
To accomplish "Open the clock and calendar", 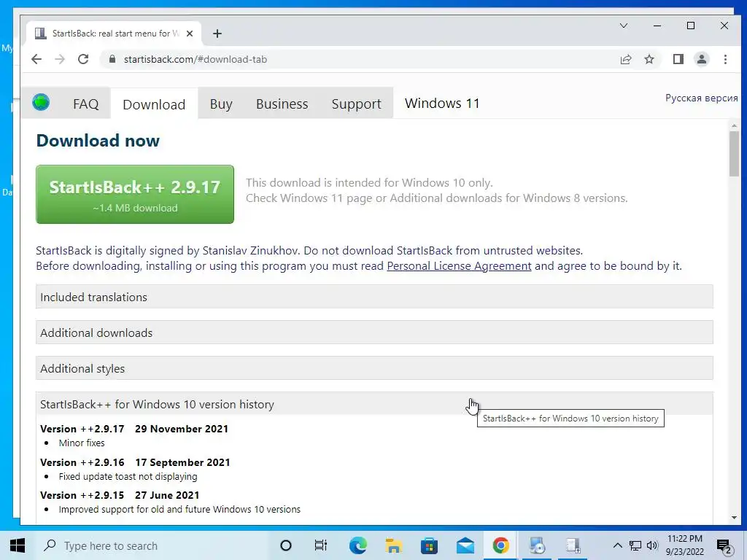I will tap(684, 545).
